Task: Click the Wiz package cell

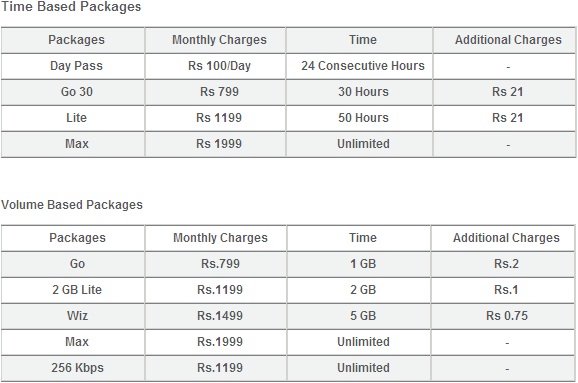Action: 77,316
